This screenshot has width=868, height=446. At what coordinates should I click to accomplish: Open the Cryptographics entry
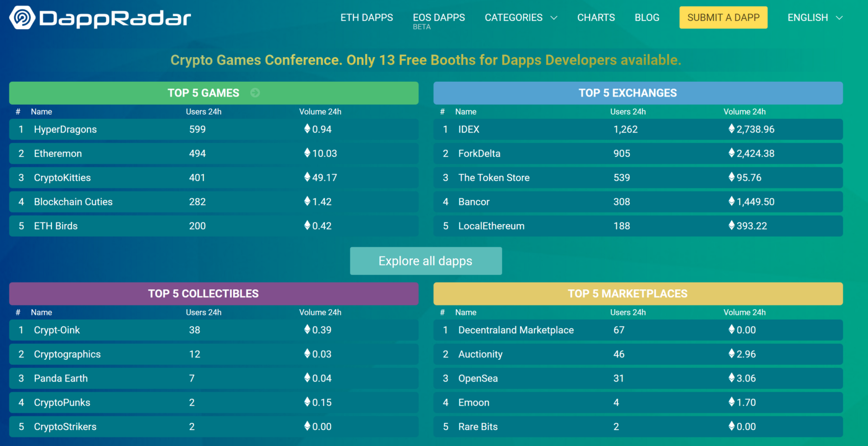(214, 354)
